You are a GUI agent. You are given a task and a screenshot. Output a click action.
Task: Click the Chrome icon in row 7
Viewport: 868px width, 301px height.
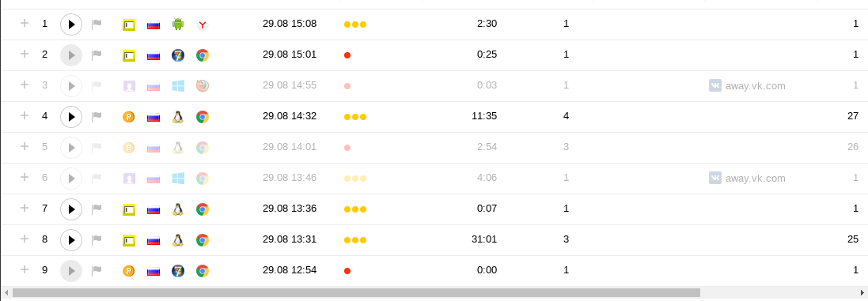(203, 209)
